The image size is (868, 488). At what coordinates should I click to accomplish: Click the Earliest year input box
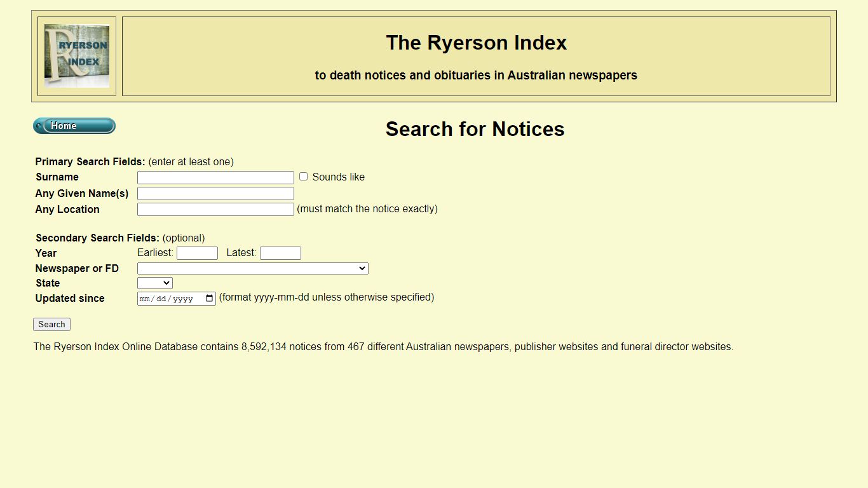click(197, 253)
